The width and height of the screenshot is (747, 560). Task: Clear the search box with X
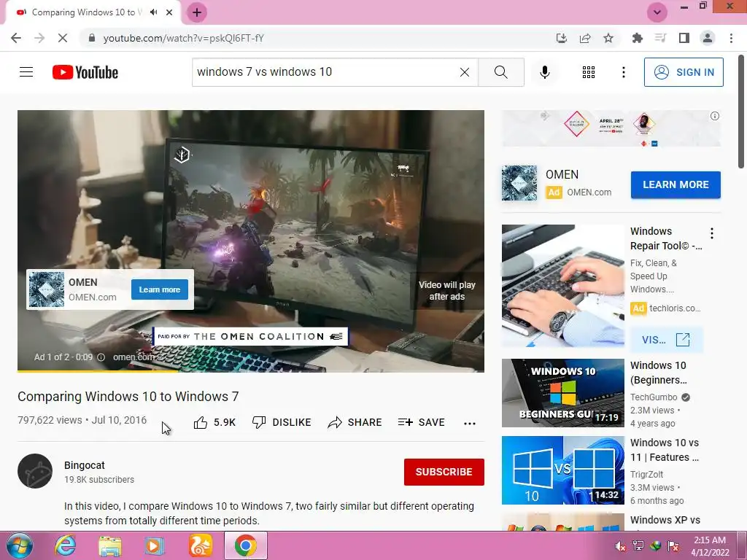pos(465,72)
